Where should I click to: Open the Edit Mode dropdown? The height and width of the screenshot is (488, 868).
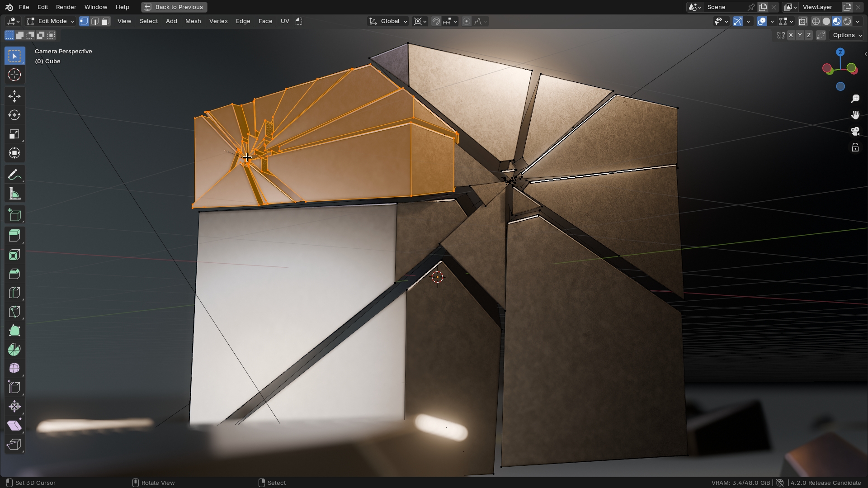click(50, 21)
